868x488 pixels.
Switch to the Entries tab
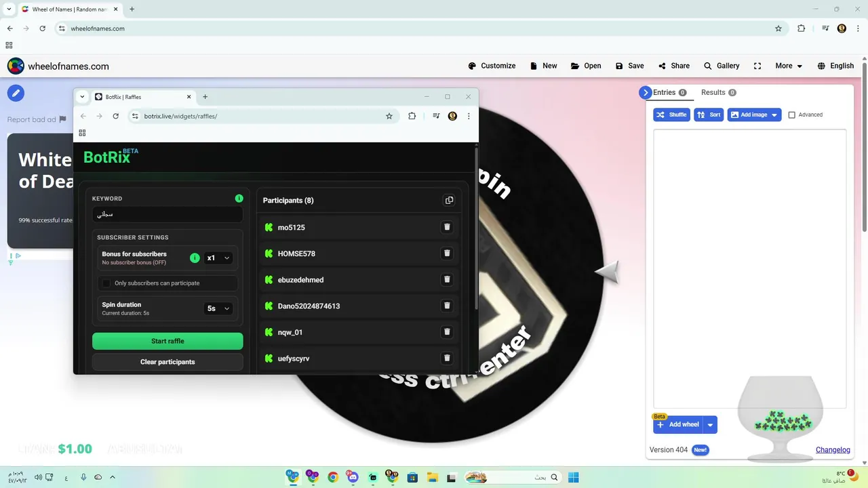pyautogui.click(x=669, y=93)
